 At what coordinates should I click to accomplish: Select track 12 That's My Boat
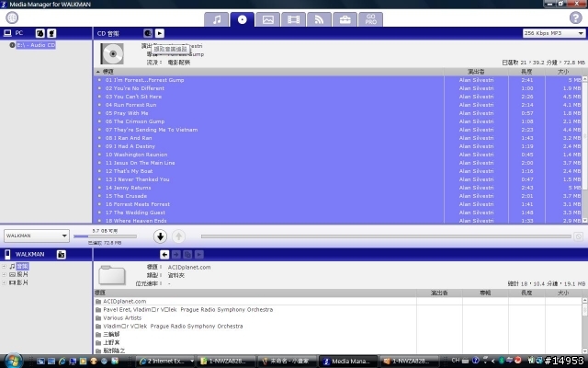(x=338, y=171)
